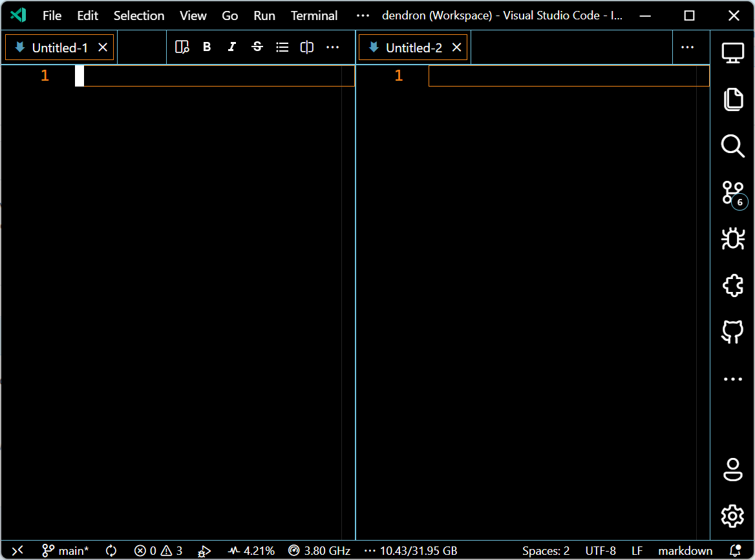
Task: Open more editor actions menu
Action: coord(332,47)
